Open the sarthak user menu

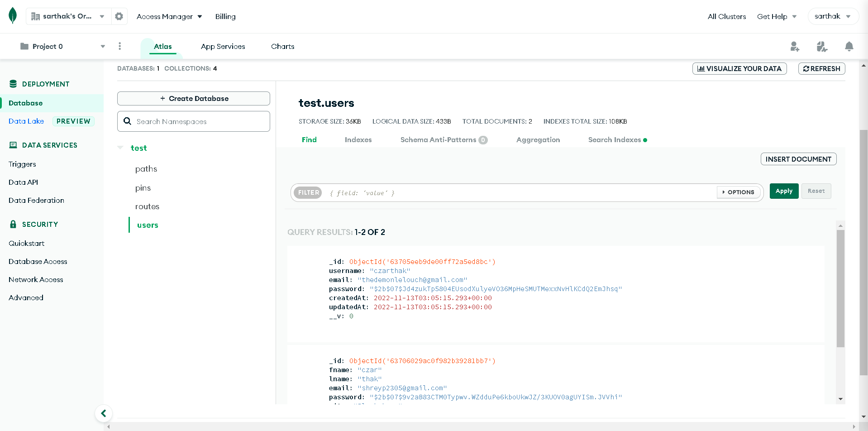[833, 16]
